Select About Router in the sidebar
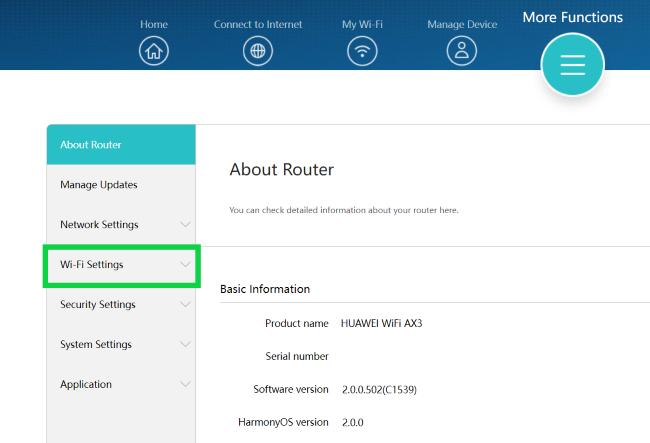Viewport: 650px width, 443px height. coord(91,145)
